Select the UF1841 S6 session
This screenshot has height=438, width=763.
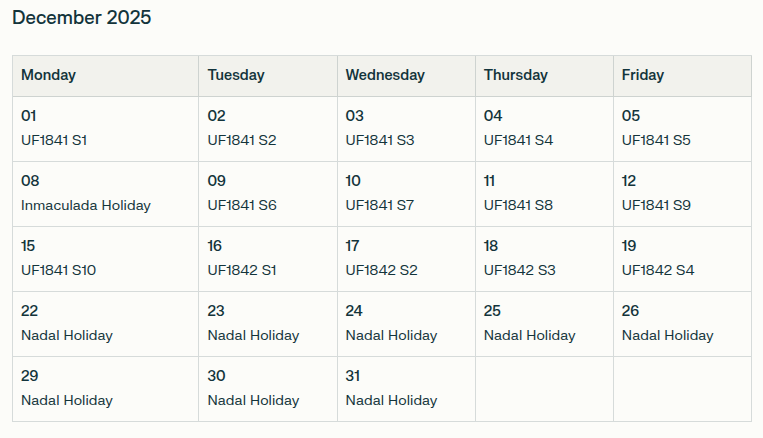[x=242, y=205]
